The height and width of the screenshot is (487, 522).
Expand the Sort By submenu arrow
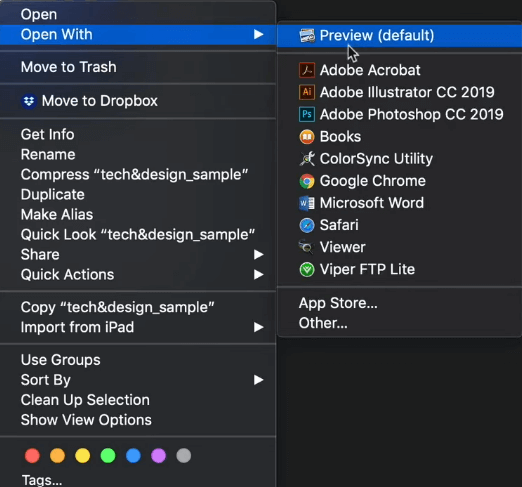pyautogui.click(x=258, y=380)
